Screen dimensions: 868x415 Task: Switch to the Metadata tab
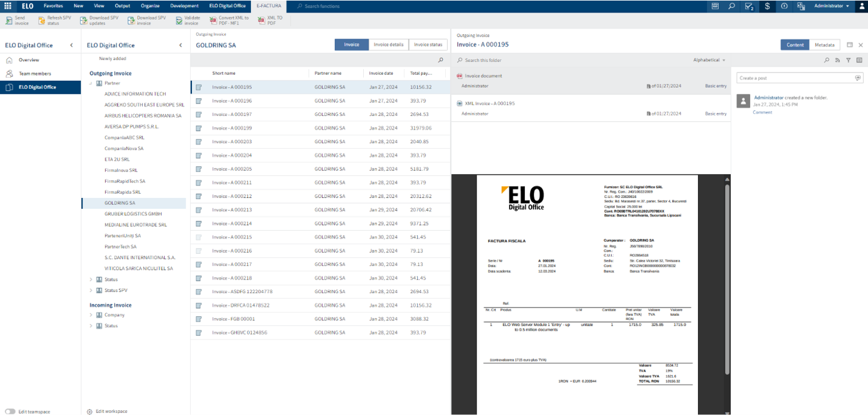tap(824, 45)
